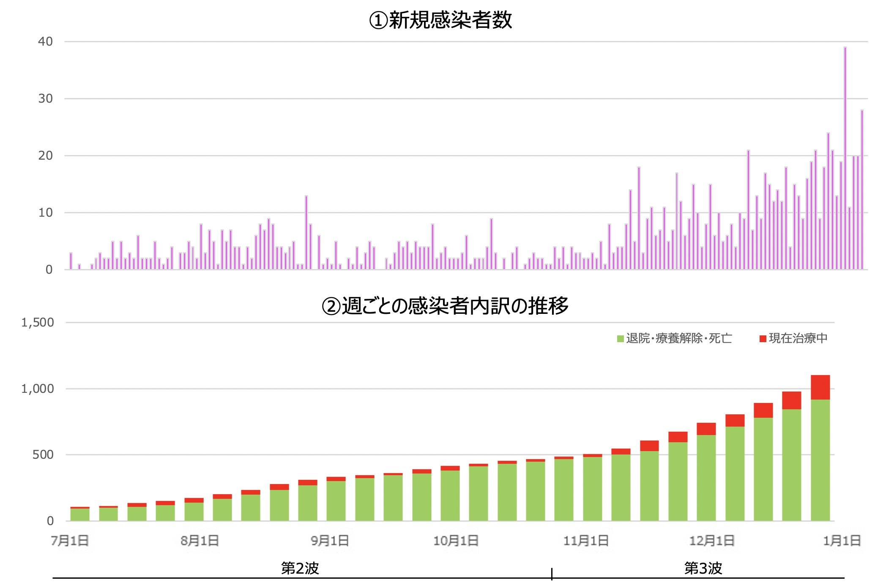Click the divider tick between 第2波 and 第3波

552,574
